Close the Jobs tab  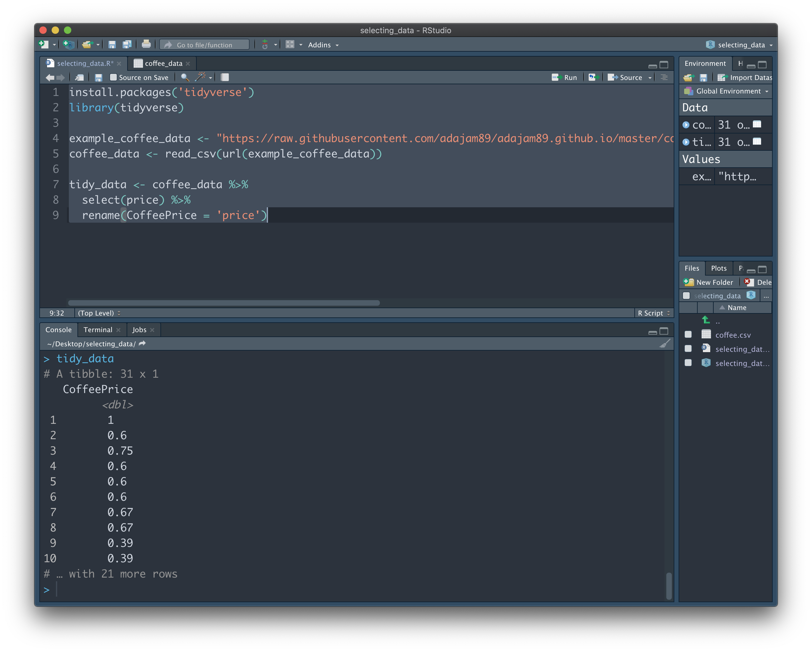click(x=152, y=330)
